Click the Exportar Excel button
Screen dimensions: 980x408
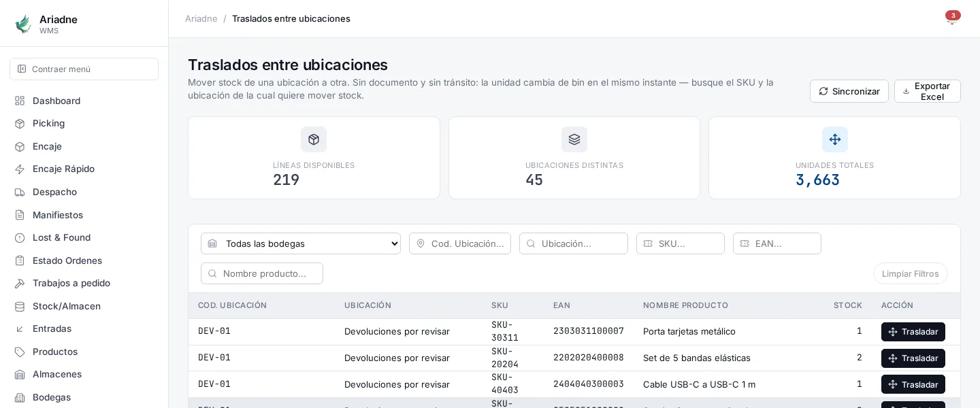pos(928,91)
